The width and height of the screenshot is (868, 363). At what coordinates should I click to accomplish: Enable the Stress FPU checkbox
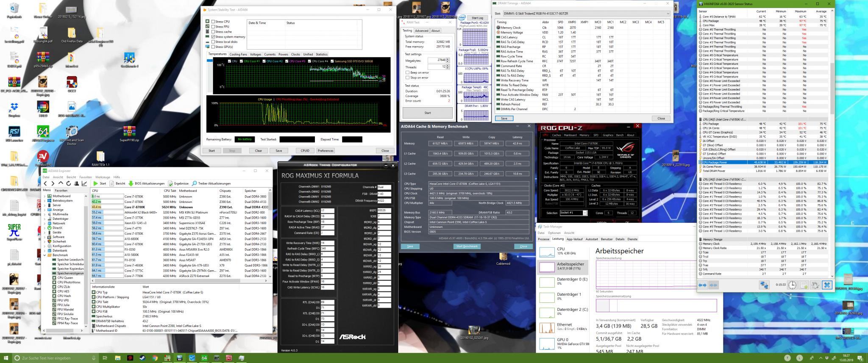(213, 27)
